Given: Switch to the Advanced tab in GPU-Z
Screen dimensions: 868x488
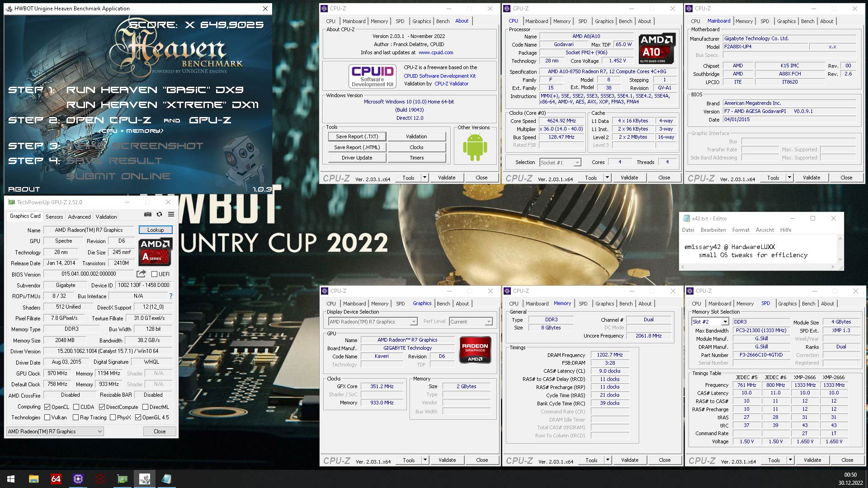Looking at the screenshot, I should point(79,217).
